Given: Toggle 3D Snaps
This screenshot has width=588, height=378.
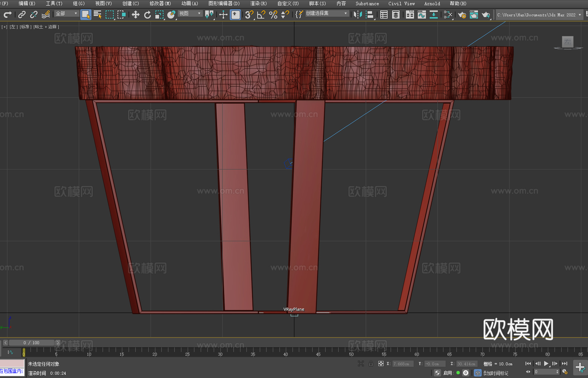Looking at the screenshot, I should (x=249, y=14).
